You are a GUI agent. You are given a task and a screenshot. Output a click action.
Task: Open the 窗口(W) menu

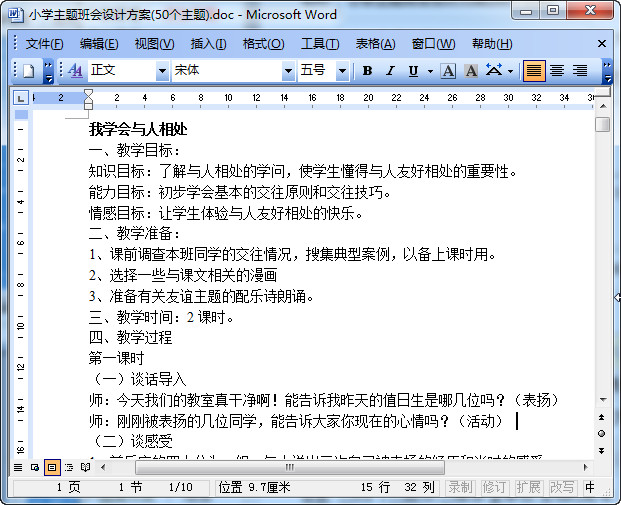coord(433,44)
